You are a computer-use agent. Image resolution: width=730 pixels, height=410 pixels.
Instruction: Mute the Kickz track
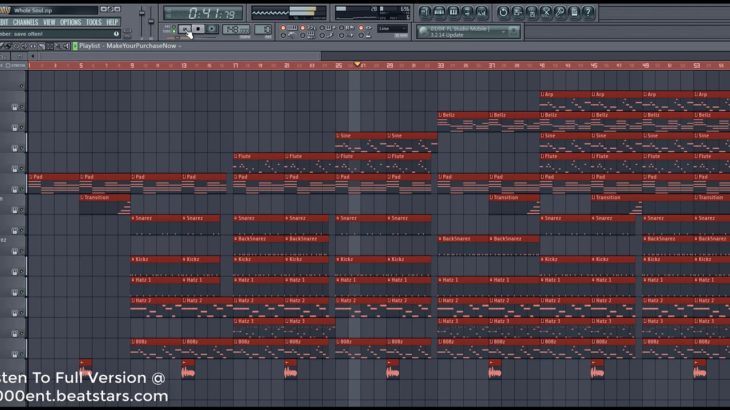pos(21,271)
